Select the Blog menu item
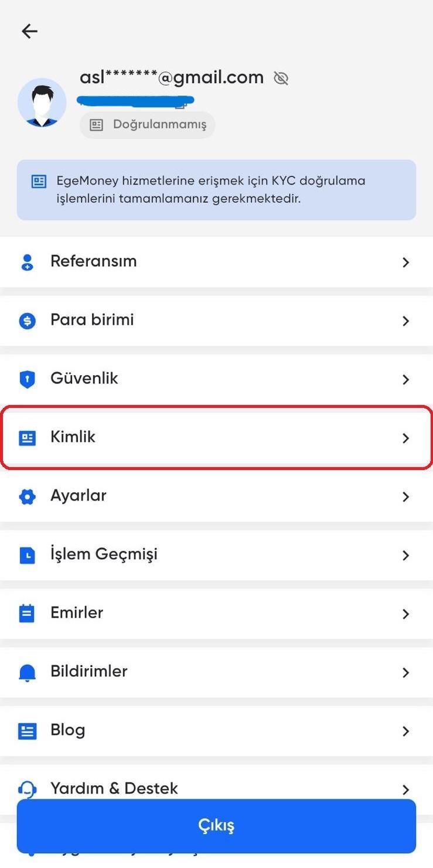This screenshot has width=433, height=868. pos(216,731)
